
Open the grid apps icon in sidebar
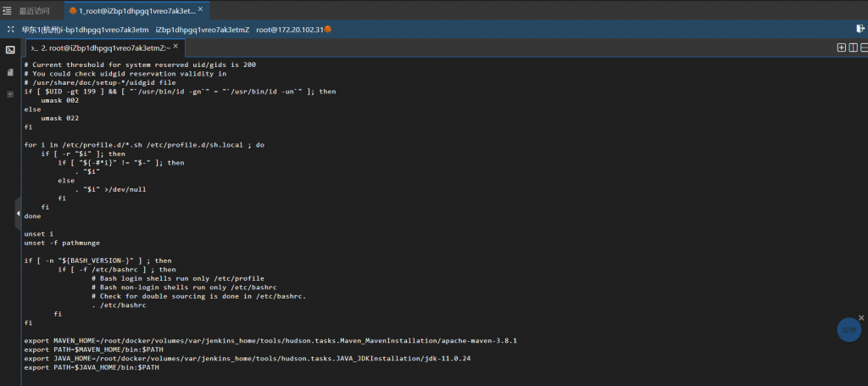(x=10, y=93)
